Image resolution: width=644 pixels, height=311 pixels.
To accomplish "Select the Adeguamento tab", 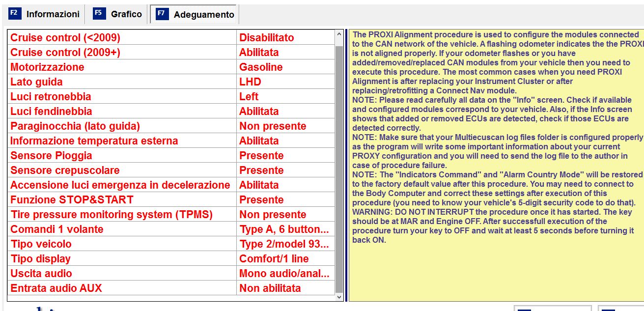I will (x=194, y=14).
